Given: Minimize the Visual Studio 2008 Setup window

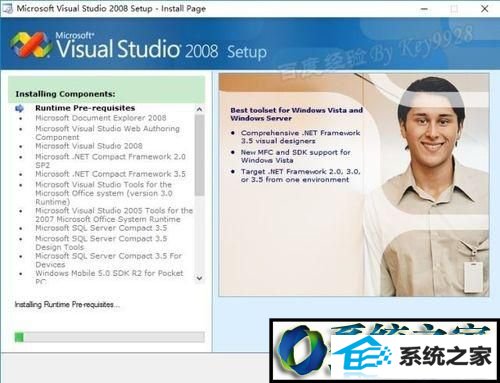Looking at the screenshot, I should pos(424,9).
